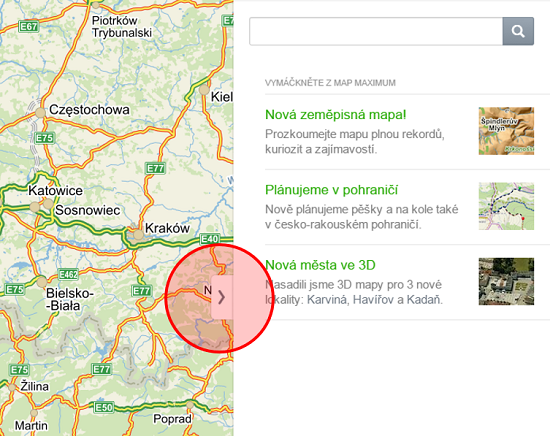550x436 pixels.
Task: Click the E67 road badge near Piotrków
Action: click(29, 27)
